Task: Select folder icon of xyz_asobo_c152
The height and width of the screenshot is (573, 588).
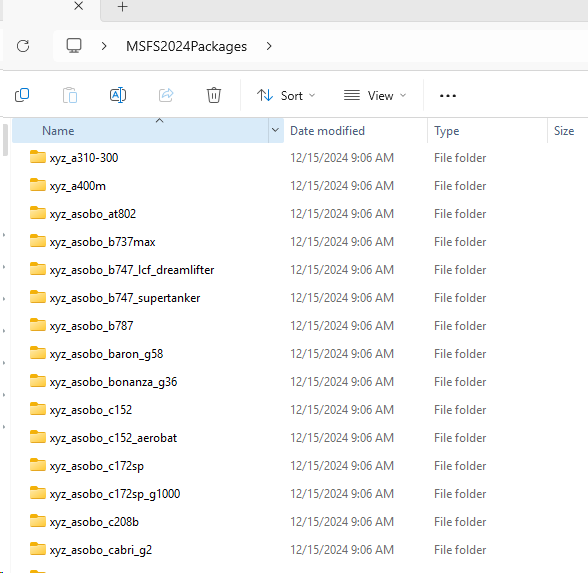Action: tap(38, 409)
